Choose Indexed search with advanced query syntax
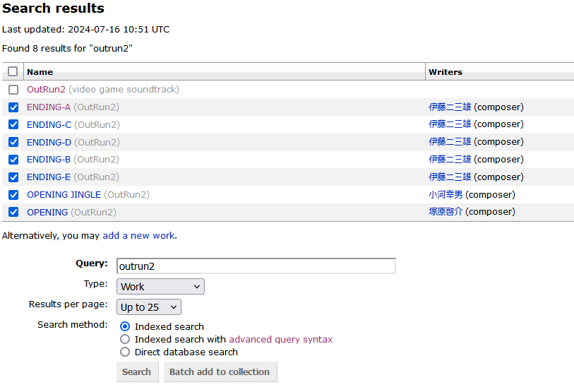 (125, 339)
